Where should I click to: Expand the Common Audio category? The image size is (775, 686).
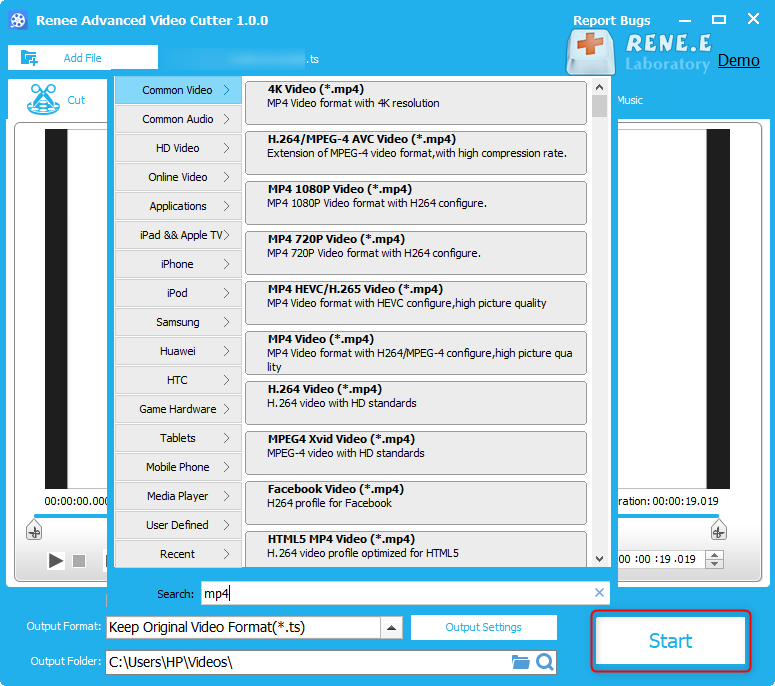pos(178,119)
